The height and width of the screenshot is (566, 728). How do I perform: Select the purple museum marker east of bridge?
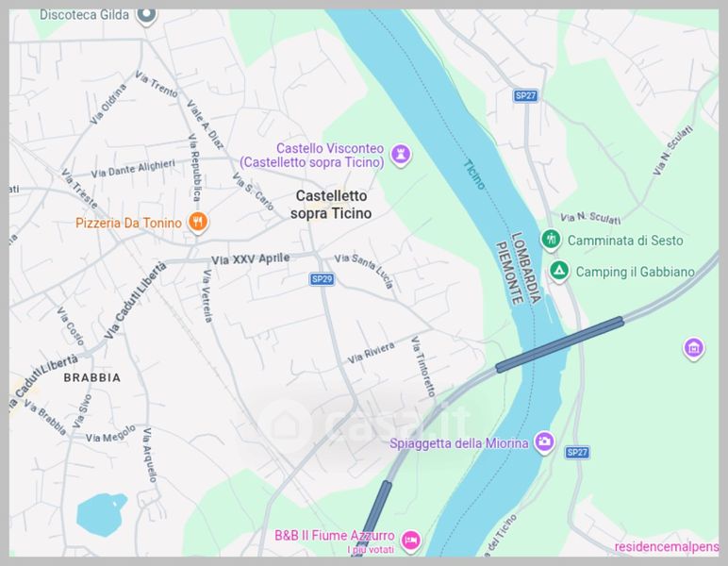tap(694, 348)
